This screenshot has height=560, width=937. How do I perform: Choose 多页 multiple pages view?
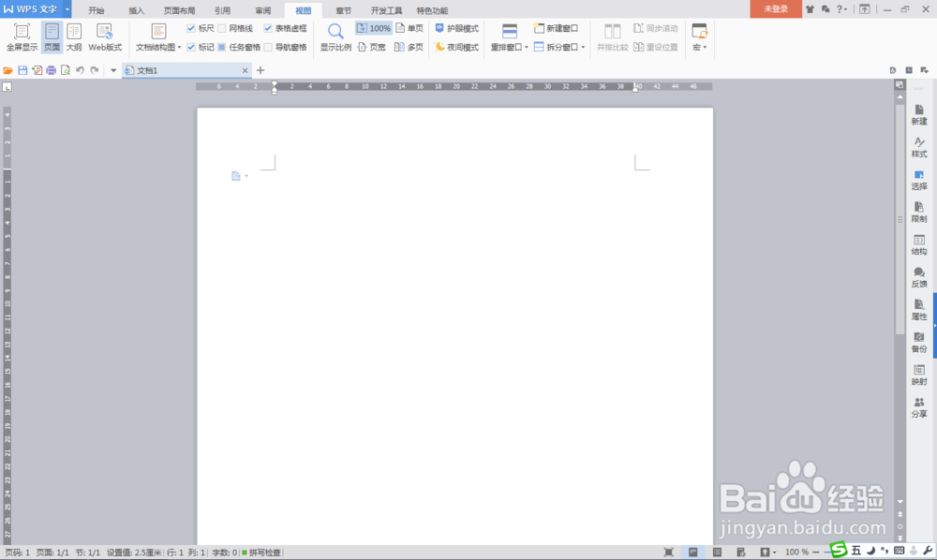coord(409,47)
